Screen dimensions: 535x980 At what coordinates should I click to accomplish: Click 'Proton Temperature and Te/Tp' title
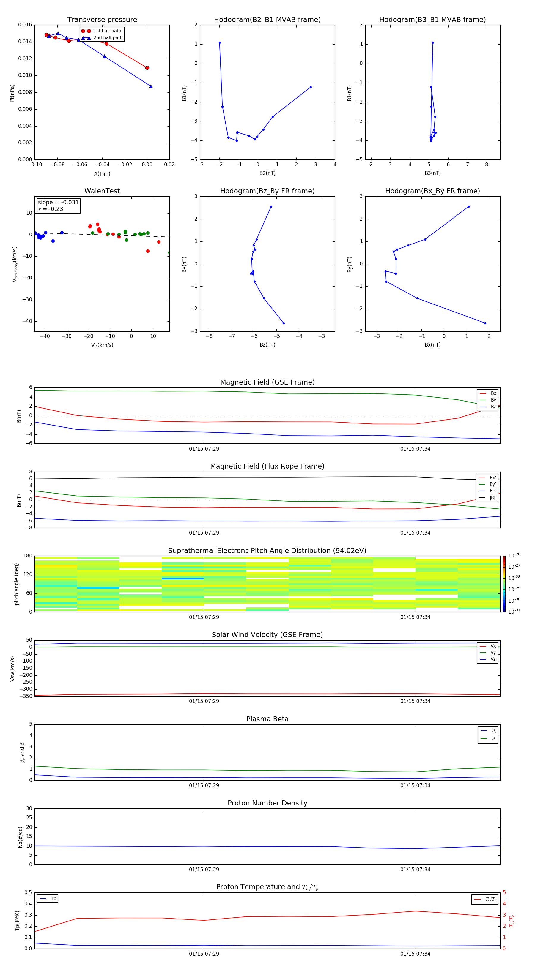coord(267,887)
